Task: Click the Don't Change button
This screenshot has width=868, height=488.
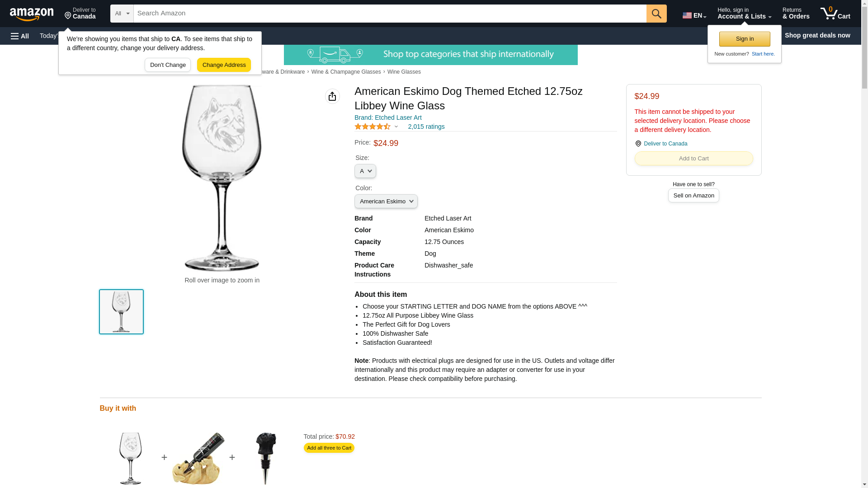Action: click(168, 65)
